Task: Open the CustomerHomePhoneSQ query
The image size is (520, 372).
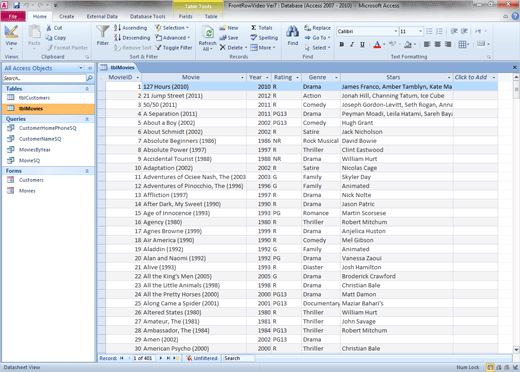Action: 48,128
